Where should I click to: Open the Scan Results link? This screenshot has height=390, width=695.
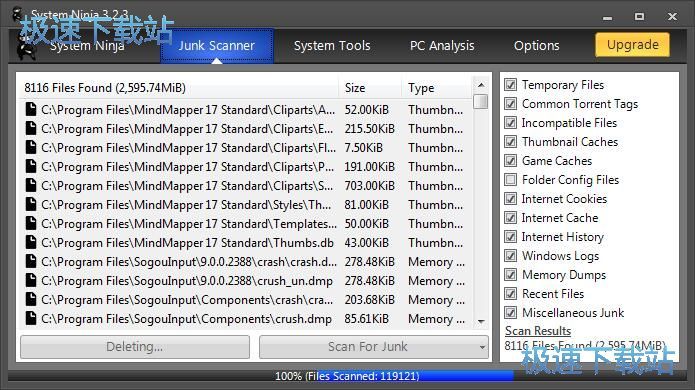538,331
